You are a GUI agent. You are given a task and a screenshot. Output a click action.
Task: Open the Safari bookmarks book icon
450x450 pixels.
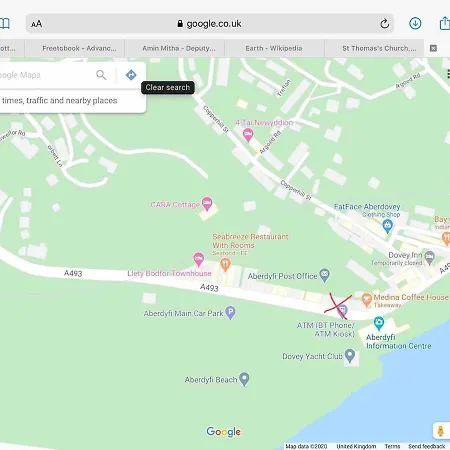5,24
